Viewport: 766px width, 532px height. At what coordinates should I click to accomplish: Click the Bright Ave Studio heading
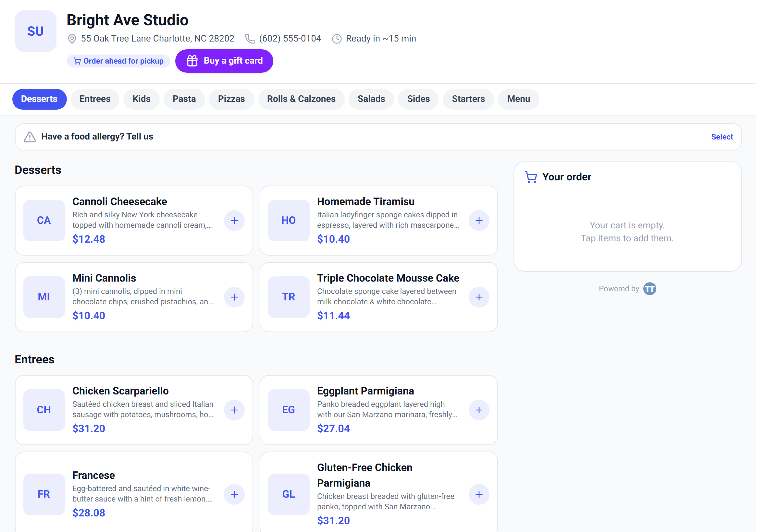tap(127, 20)
